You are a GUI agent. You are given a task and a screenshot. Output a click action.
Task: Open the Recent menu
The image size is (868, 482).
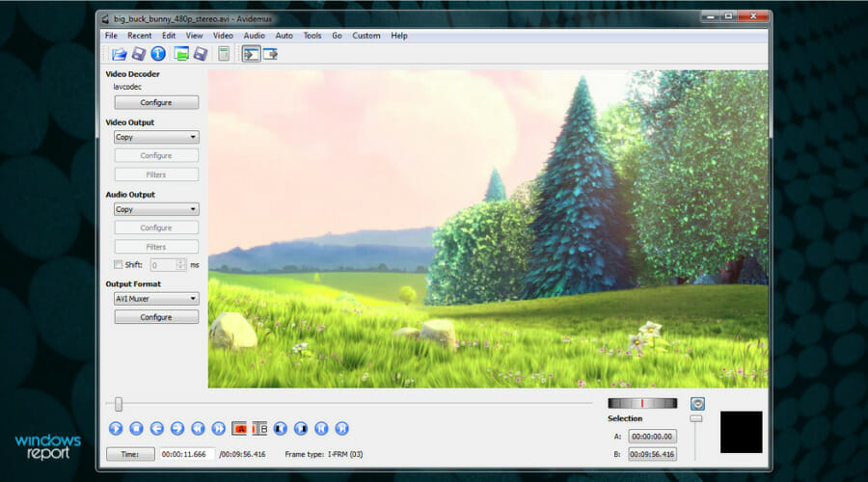click(x=140, y=36)
